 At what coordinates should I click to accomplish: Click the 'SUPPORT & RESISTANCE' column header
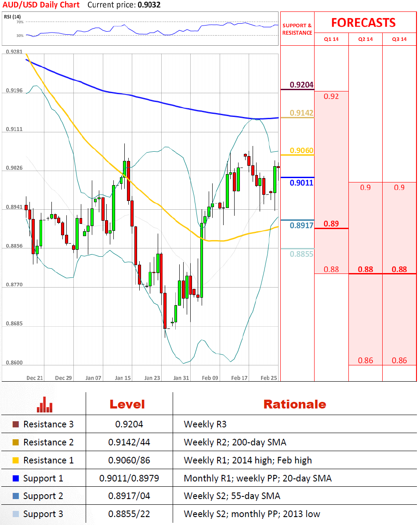point(297,29)
